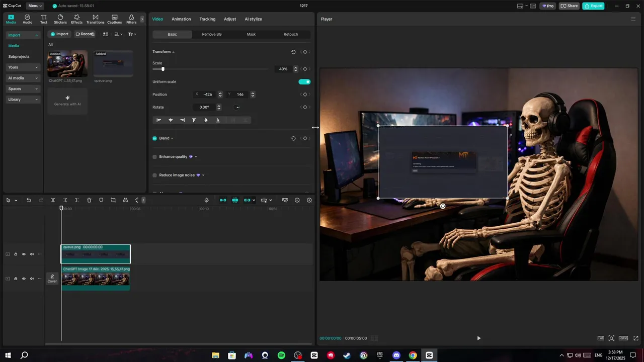The width and height of the screenshot is (644, 362).
Task: Collapse the Transform section arrow
Action: click(x=174, y=52)
